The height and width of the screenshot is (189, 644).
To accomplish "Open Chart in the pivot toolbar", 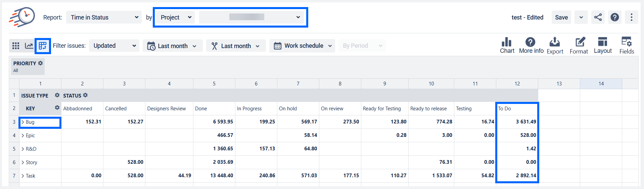I will (x=507, y=45).
